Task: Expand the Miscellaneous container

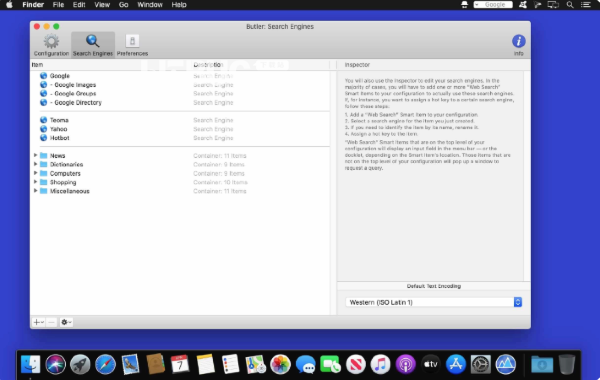Action: pos(35,191)
